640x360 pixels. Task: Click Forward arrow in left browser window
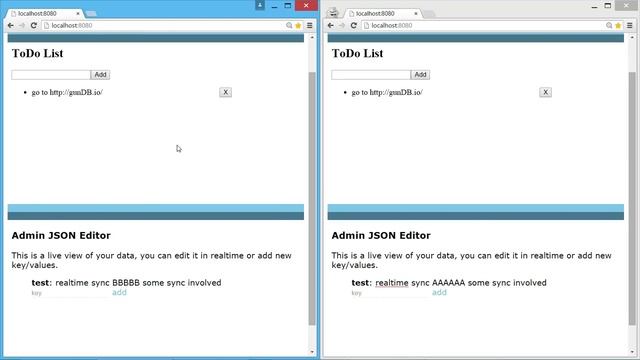point(22,25)
